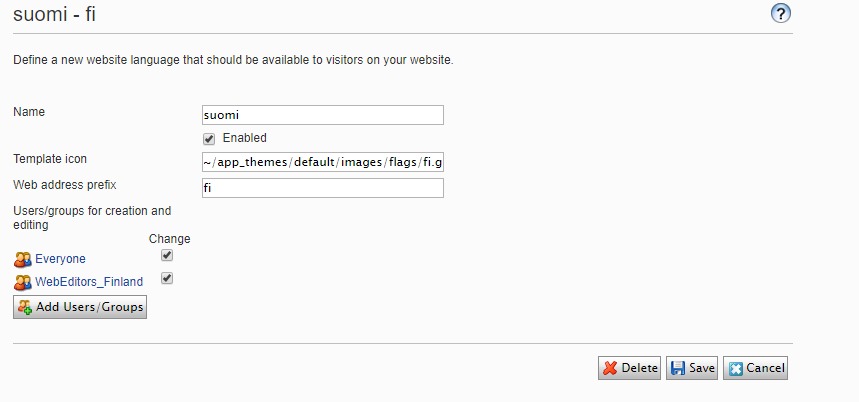859x402 pixels.
Task: Click the red X icon on Delete
Action: pos(609,368)
